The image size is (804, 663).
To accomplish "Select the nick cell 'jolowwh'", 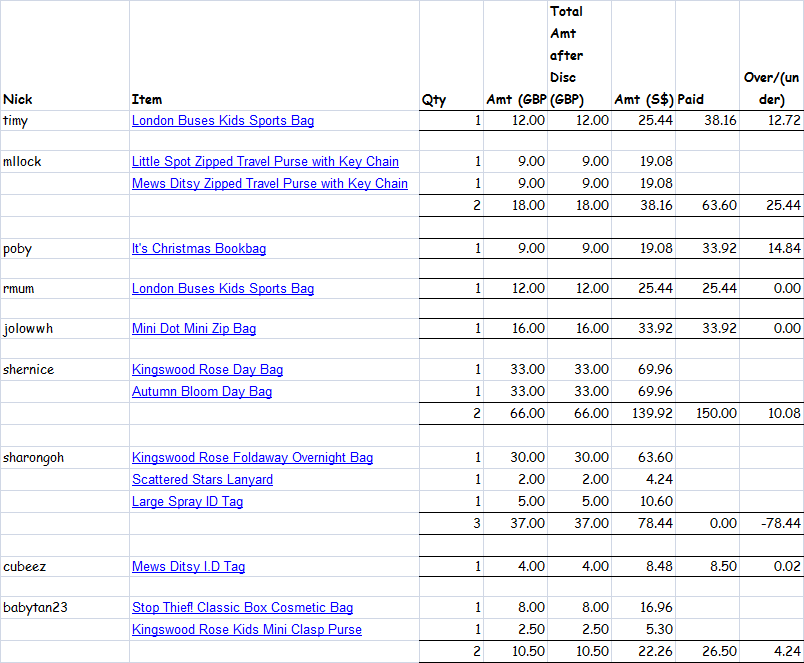I will [65, 329].
